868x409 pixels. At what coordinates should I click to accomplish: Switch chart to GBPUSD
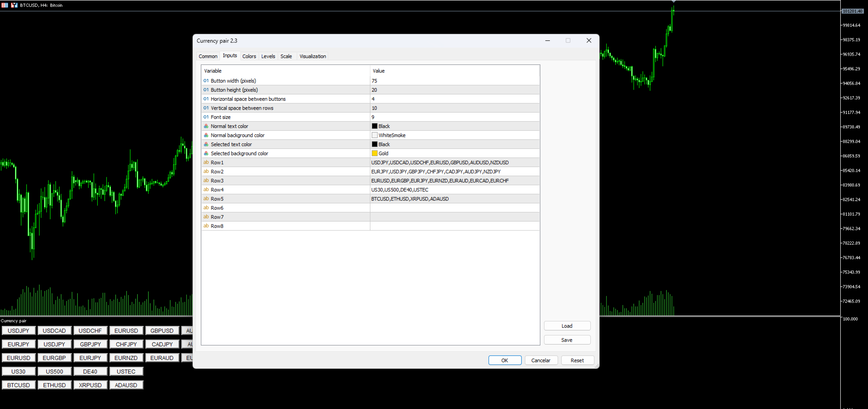[x=162, y=331]
